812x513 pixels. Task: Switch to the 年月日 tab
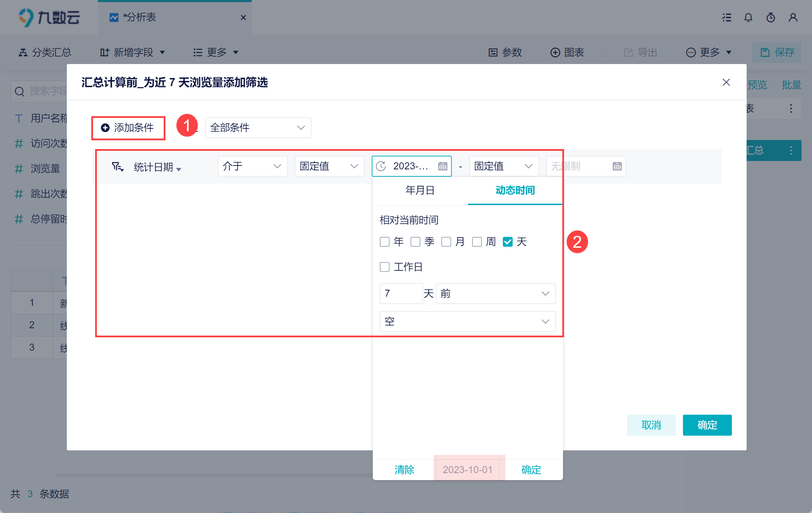(420, 190)
